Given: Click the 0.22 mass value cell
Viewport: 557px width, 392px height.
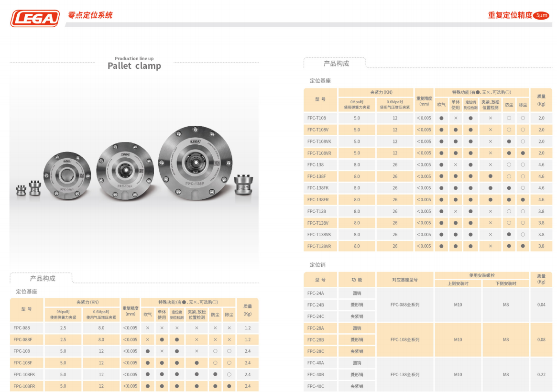Looking at the screenshot, I should click(541, 374).
